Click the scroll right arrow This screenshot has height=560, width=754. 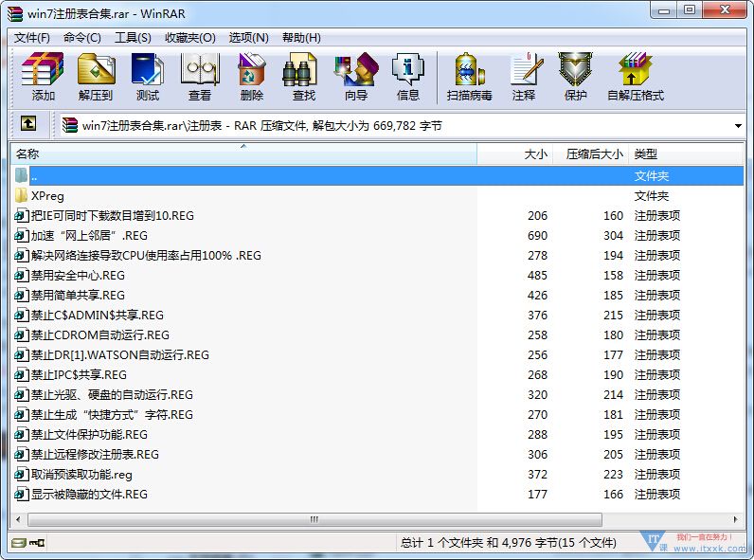click(735, 519)
